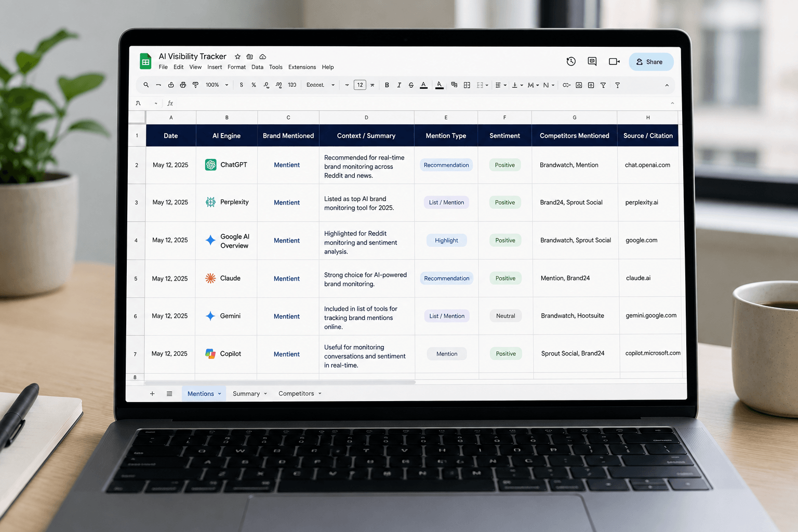
Task: Open the Format menu
Action: pos(236,67)
